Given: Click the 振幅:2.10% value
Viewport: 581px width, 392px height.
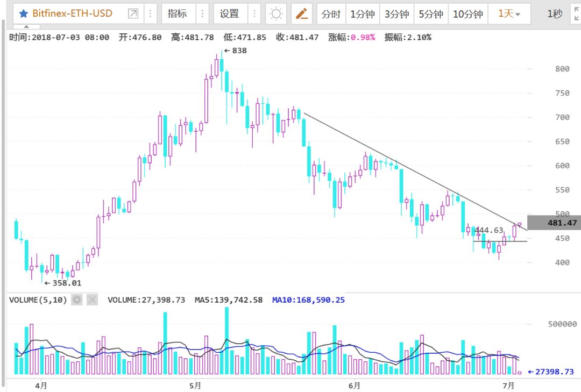Looking at the screenshot, I should coord(408,37).
